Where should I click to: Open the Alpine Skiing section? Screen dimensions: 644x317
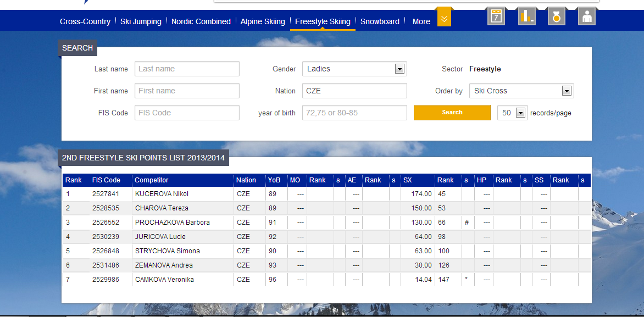[263, 21]
